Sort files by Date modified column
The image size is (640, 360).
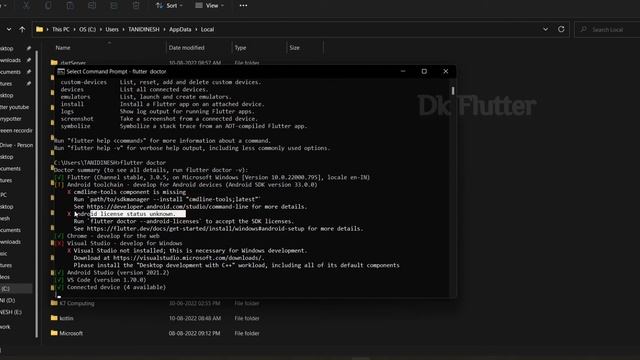(x=187, y=48)
